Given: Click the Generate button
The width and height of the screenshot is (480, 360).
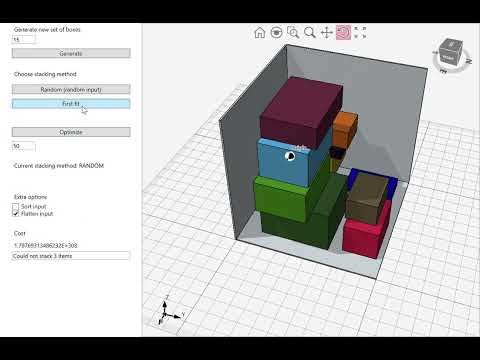Looking at the screenshot, I should pos(71,53).
